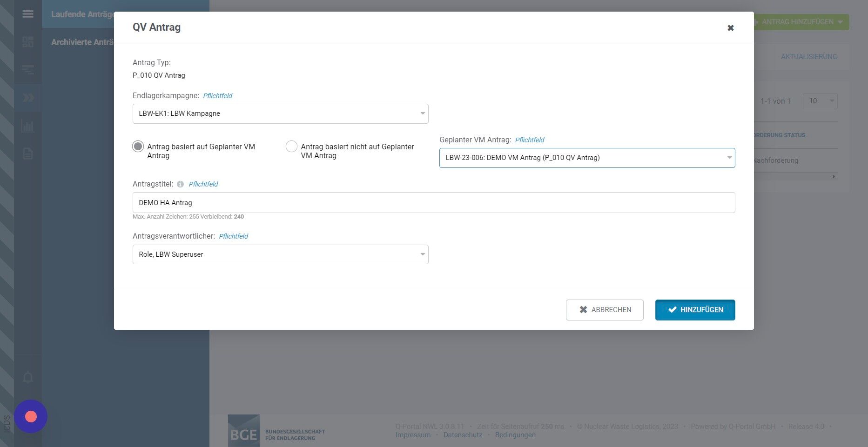Click the Hinzufügen button
The height and width of the screenshot is (447, 868).
coord(695,310)
